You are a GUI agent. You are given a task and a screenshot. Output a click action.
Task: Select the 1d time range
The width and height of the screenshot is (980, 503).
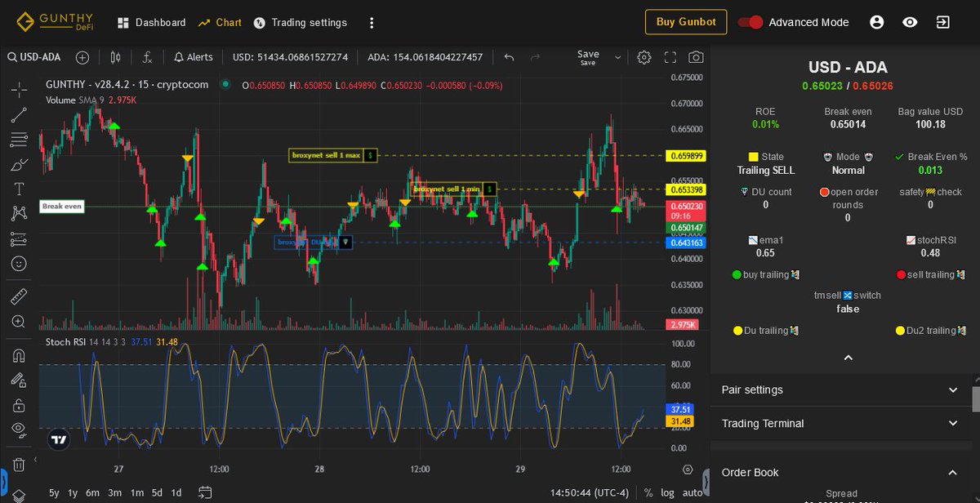(176, 492)
